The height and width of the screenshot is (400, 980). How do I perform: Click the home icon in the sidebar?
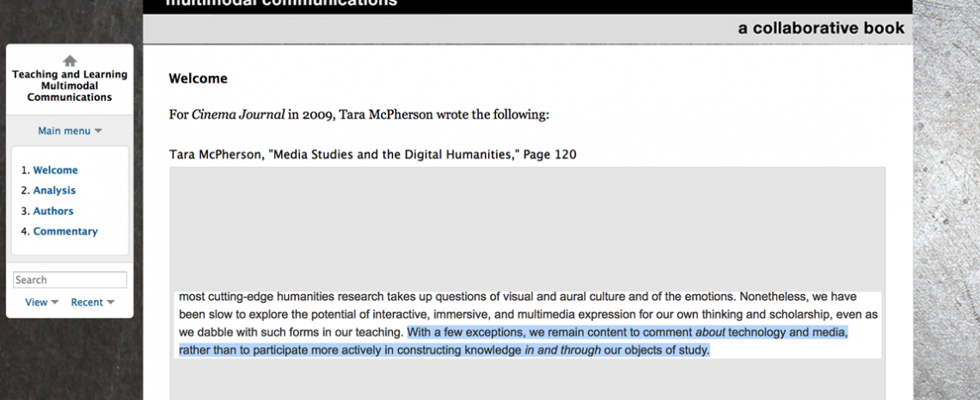[70, 61]
